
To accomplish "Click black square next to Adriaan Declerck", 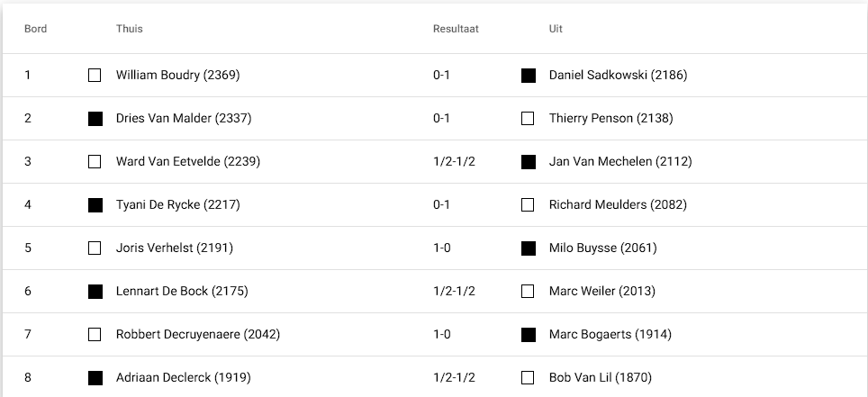I will click(x=95, y=378).
